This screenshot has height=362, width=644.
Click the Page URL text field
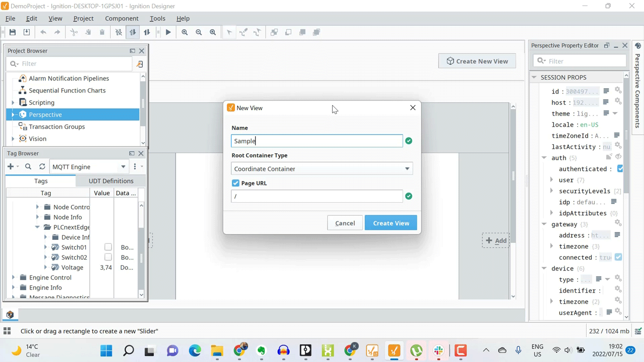pos(317,196)
